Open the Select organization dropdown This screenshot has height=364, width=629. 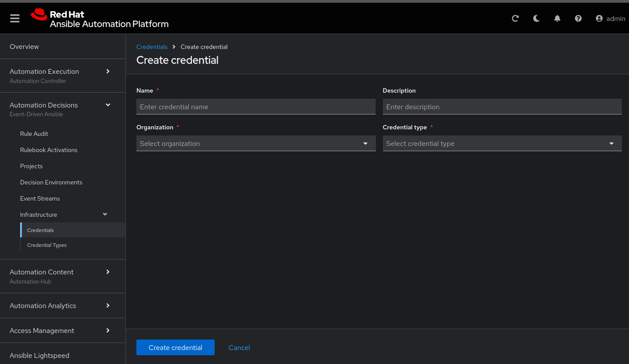pyautogui.click(x=256, y=143)
